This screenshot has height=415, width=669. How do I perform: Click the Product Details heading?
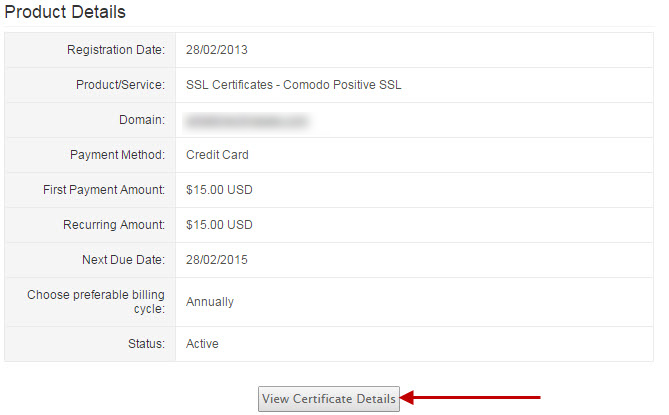coord(65,13)
